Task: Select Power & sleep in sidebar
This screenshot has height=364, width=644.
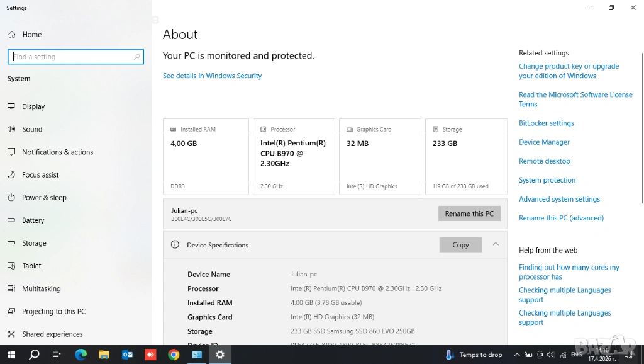Action: click(44, 197)
